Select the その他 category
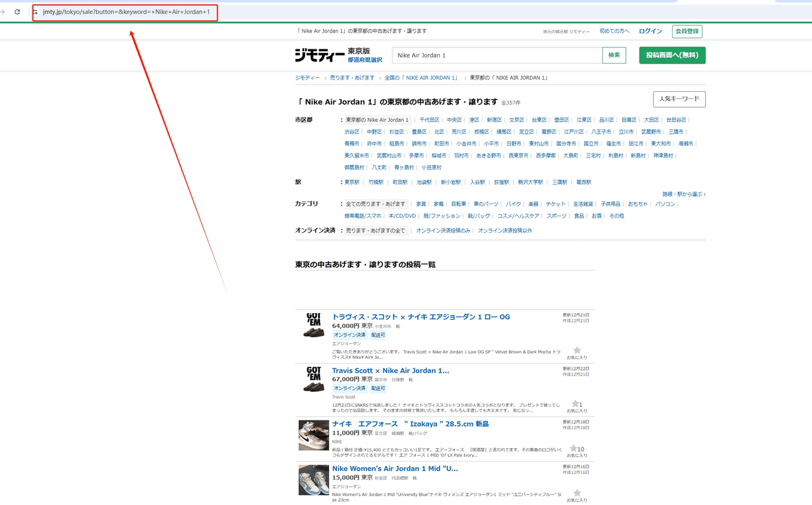Screen dimensions: 812x505 616,216
